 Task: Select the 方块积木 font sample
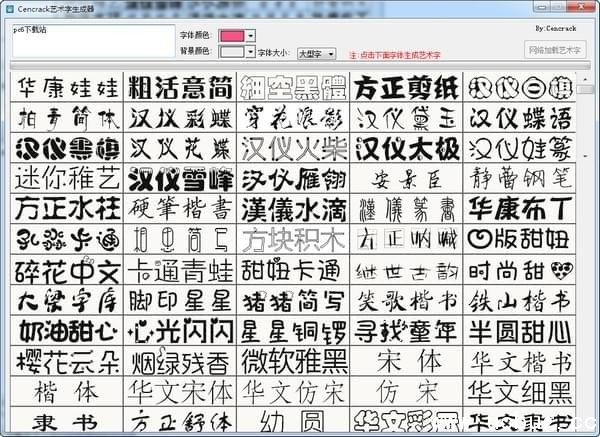(293, 239)
